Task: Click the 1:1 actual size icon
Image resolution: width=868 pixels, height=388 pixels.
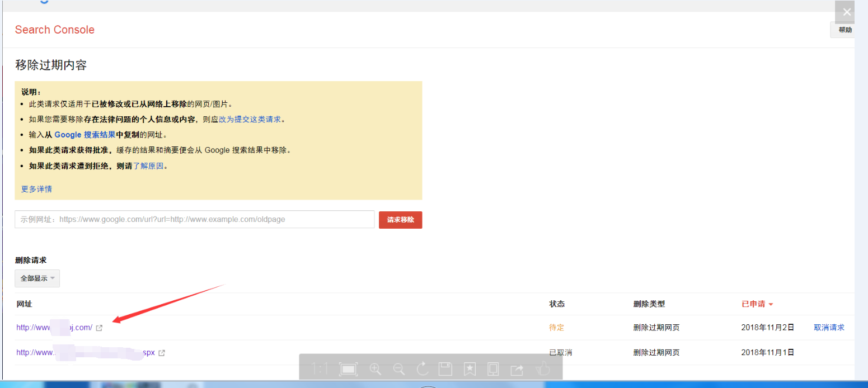Action: click(x=320, y=369)
